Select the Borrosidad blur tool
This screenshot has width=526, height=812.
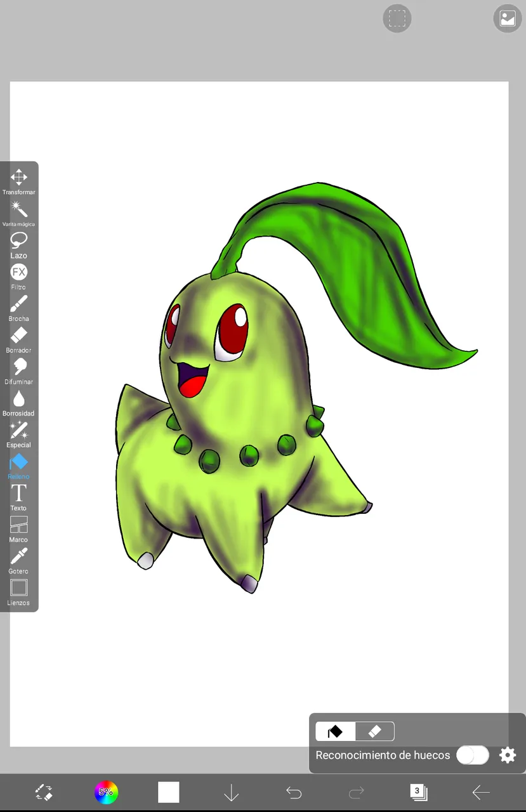pyautogui.click(x=19, y=403)
